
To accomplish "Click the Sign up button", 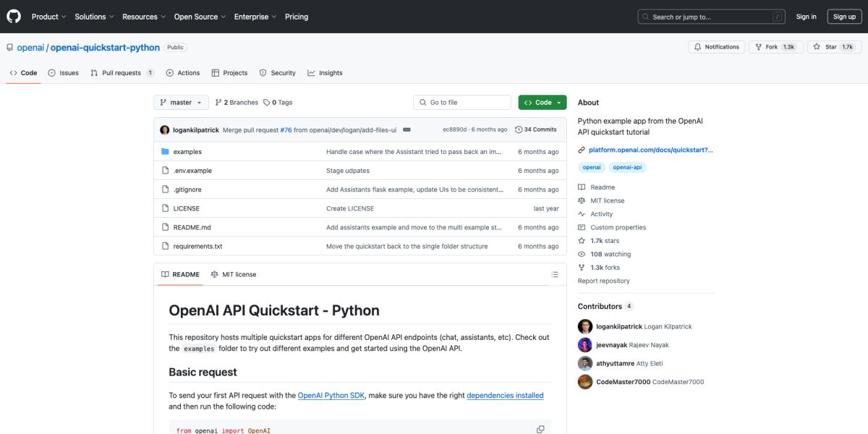I will [x=844, y=16].
